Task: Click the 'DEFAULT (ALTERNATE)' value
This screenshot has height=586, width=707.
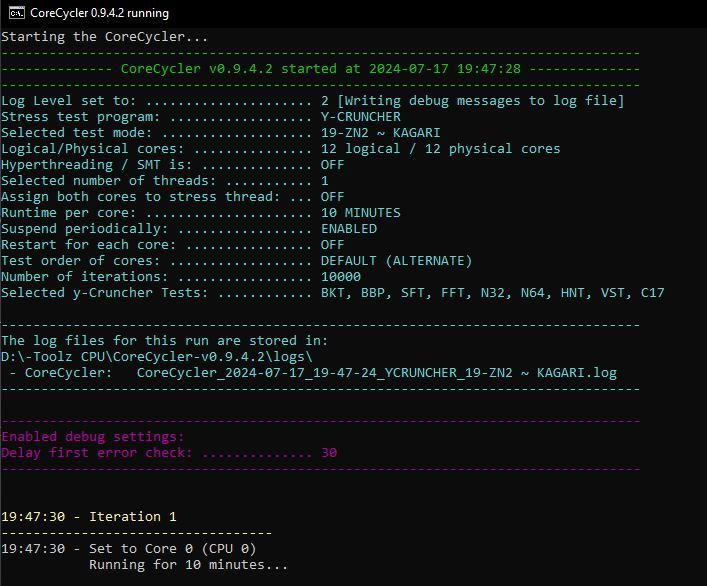Action: [396, 261]
